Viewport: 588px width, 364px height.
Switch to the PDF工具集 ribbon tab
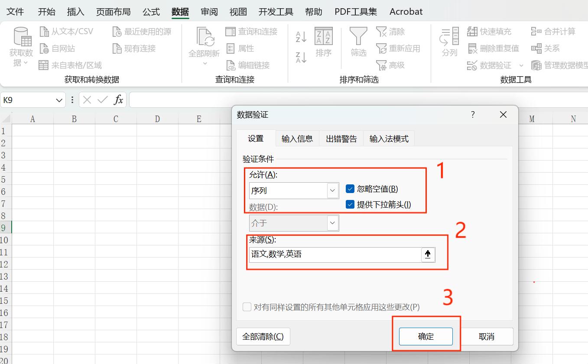tap(356, 12)
